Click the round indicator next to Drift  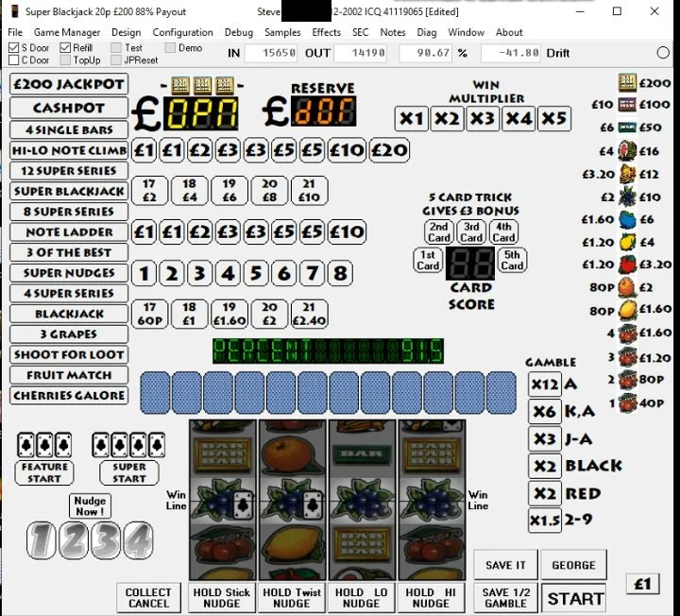(x=663, y=53)
